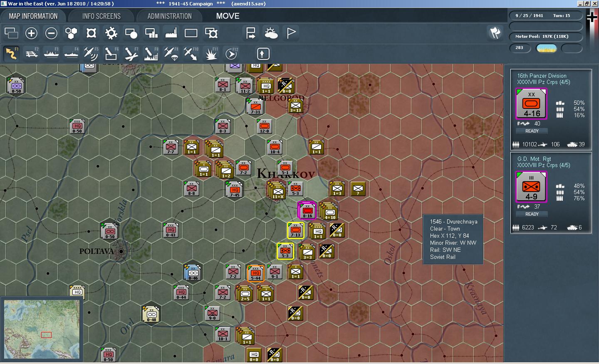This screenshot has height=364, width=599.
Task: Click the XXXXVIII Pz Crps link under 16th Panzer
Action: coord(544,82)
